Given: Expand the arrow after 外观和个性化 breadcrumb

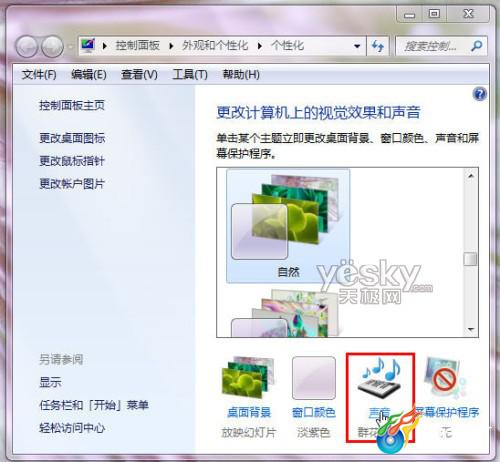Looking at the screenshot, I should click(x=260, y=46).
